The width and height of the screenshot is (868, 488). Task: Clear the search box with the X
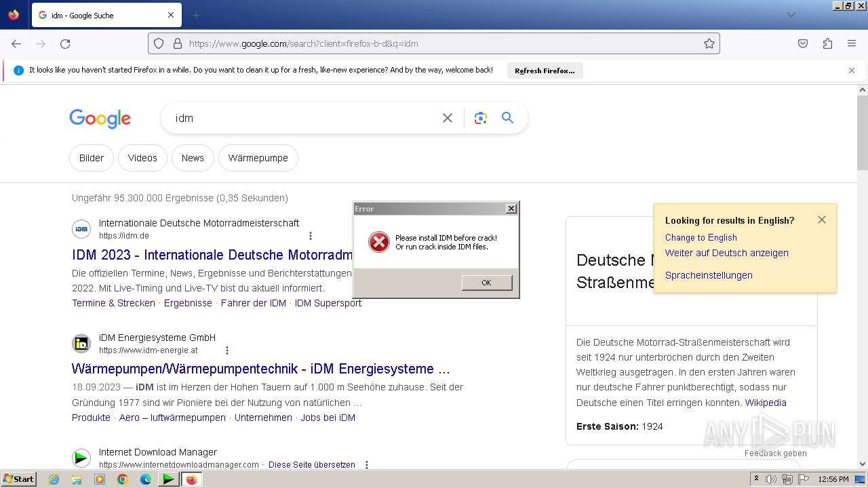click(448, 118)
